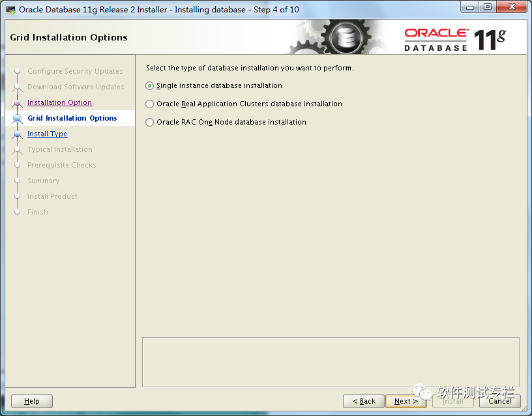The width and height of the screenshot is (532, 416).
Task: Click the empty message box at bottom
Action: point(331,362)
